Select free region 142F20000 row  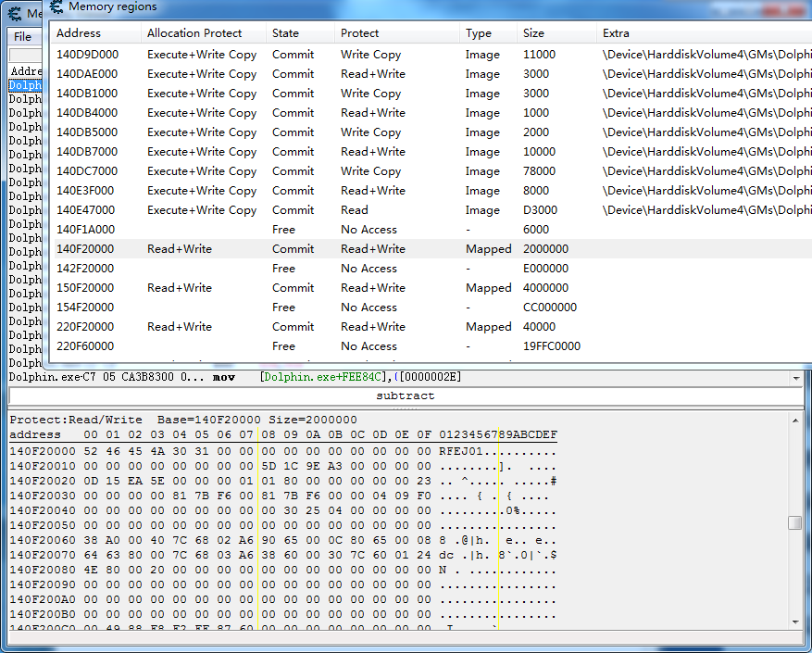(433, 269)
